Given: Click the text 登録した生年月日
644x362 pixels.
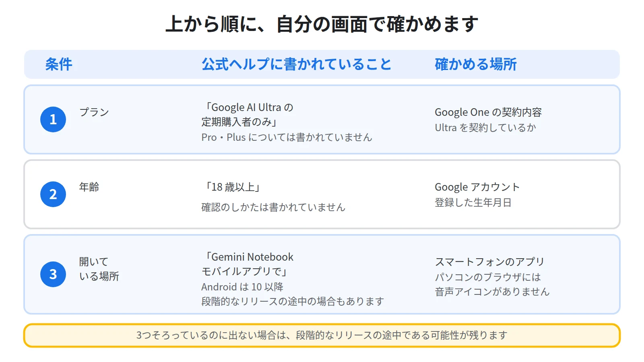Looking at the screenshot, I should tap(473, 202).
